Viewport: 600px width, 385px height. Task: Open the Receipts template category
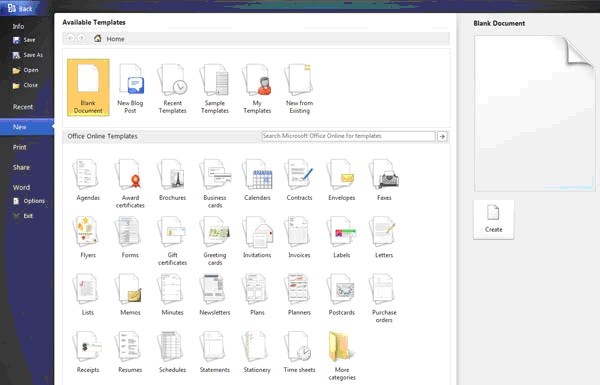pyautogui.click(x=88, y=352)
